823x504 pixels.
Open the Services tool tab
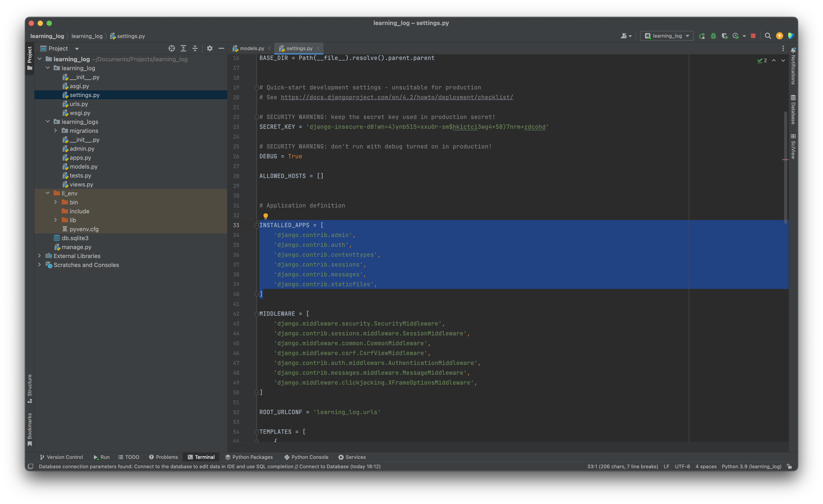point(352,457)
